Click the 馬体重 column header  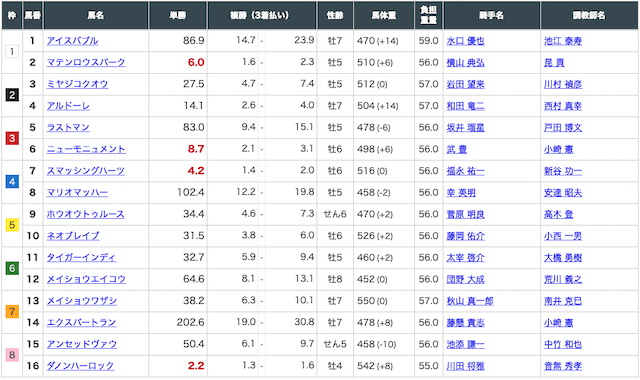[384, 15]
